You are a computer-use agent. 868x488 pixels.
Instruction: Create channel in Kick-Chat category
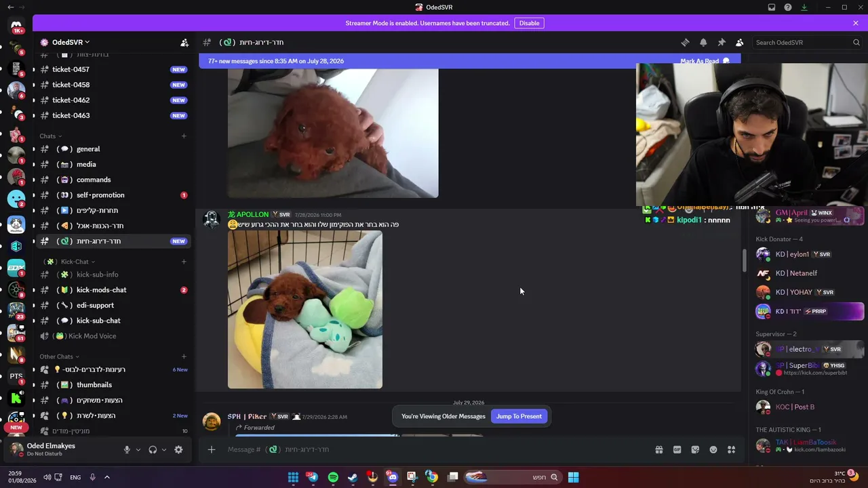coord(184,262)
